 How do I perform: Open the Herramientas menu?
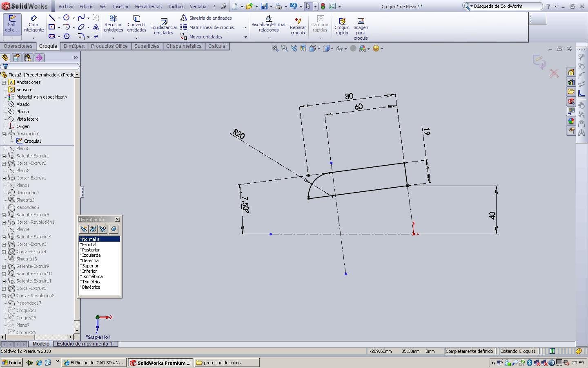pos(148,7)
